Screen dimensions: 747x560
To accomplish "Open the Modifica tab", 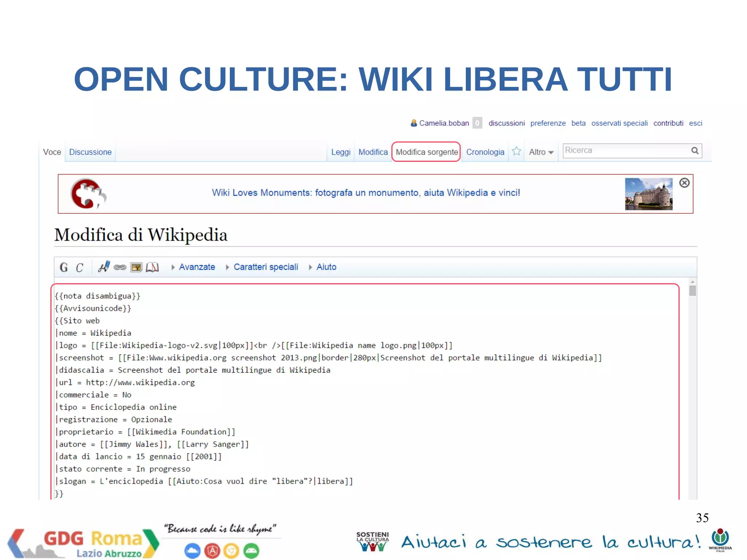I will coord(373,152).
